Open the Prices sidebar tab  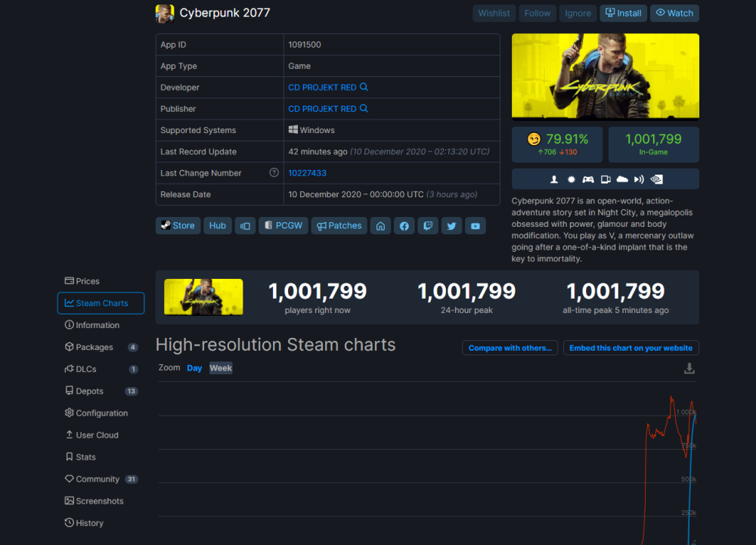101,281
